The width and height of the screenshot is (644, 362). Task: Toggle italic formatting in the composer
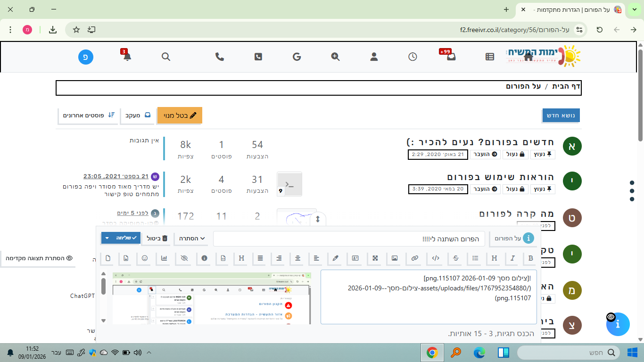pos(512,258)
